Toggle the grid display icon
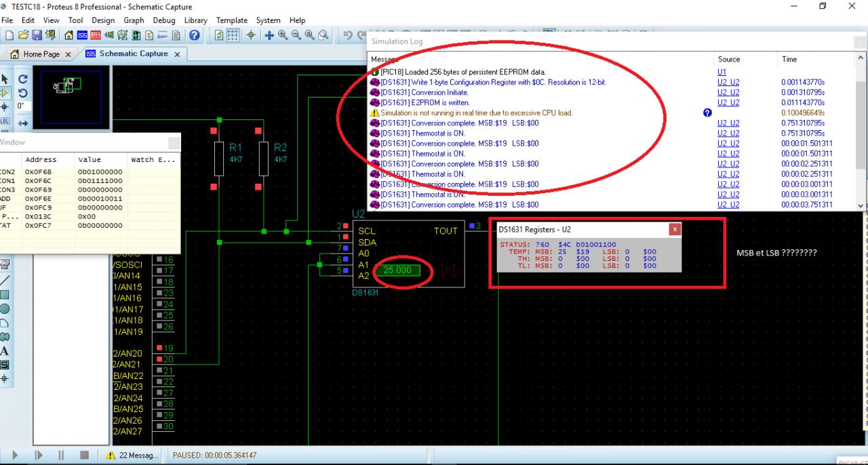Screen dimensions: 868x465 [x=233, y=35]
